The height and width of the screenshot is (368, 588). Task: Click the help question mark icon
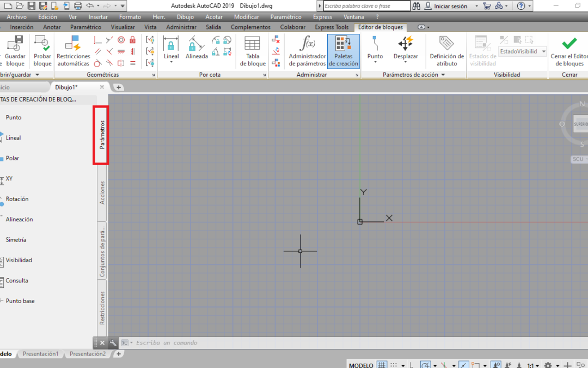[x=521, y=6]
